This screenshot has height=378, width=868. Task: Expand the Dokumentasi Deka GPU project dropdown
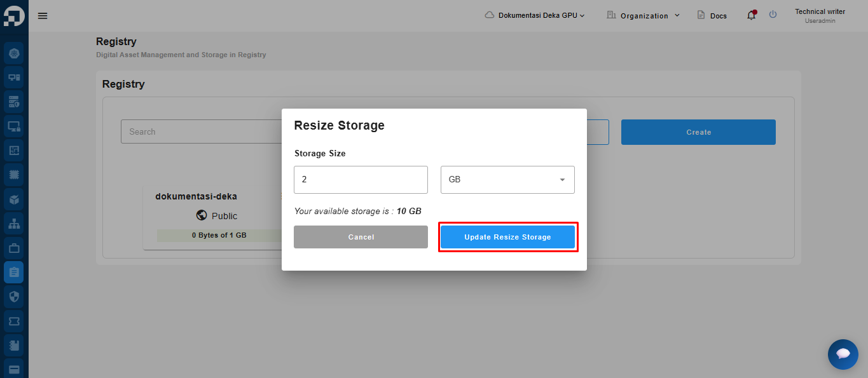click(534, 15)
